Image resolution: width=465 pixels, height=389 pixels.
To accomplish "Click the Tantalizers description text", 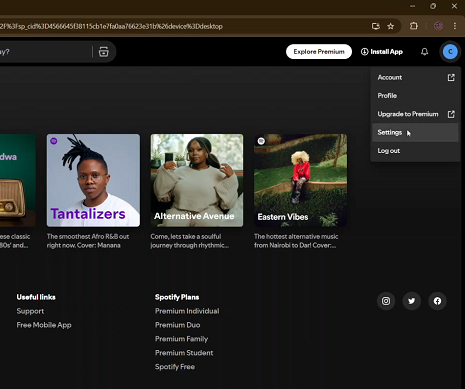I will click(88, 241).
